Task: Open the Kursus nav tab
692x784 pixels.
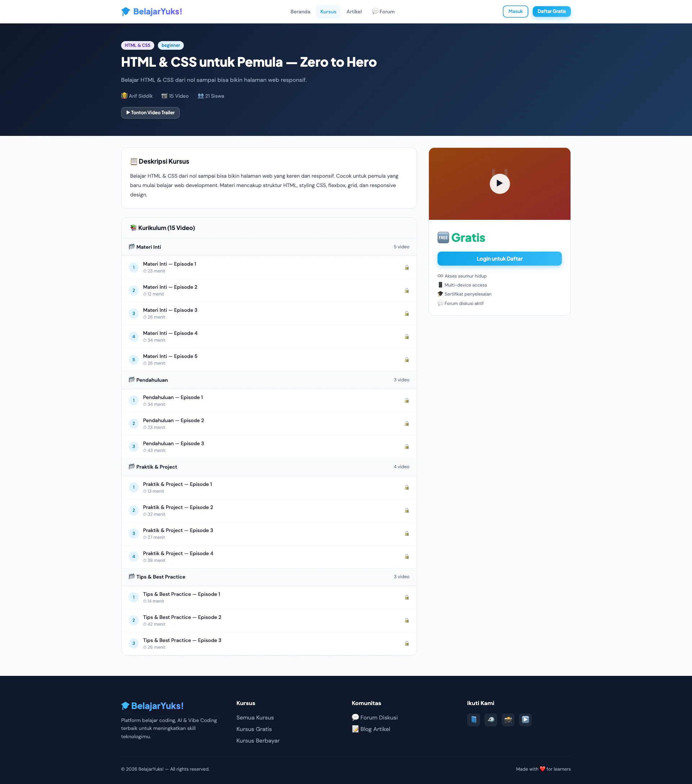Action: pos(328,12)
